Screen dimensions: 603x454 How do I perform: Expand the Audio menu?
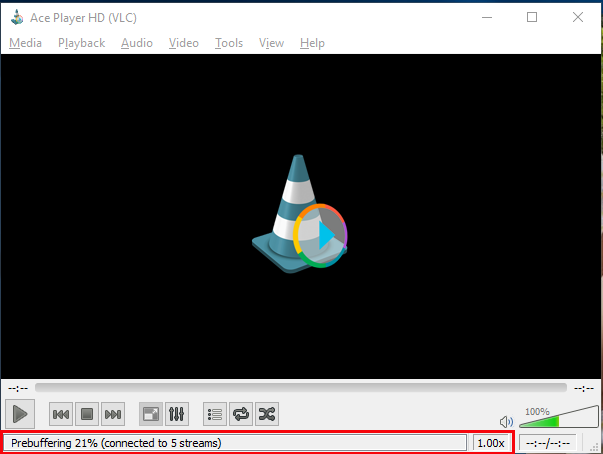137,43
